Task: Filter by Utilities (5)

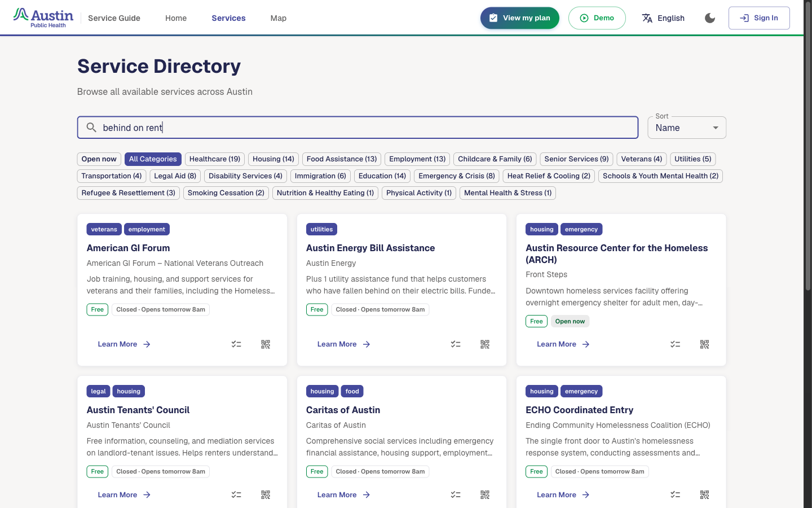Action: (x=693, y=159)
